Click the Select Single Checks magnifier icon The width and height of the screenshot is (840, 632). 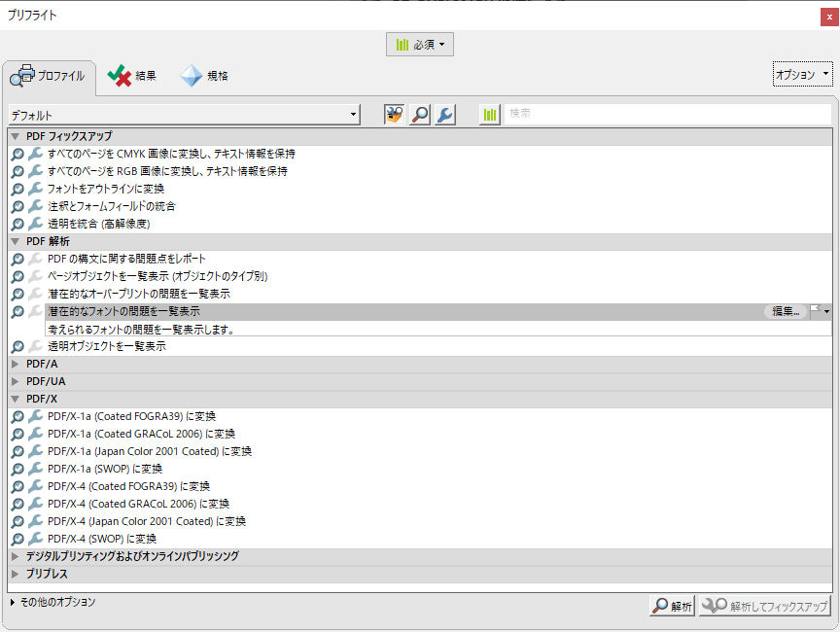pos(419,115)
